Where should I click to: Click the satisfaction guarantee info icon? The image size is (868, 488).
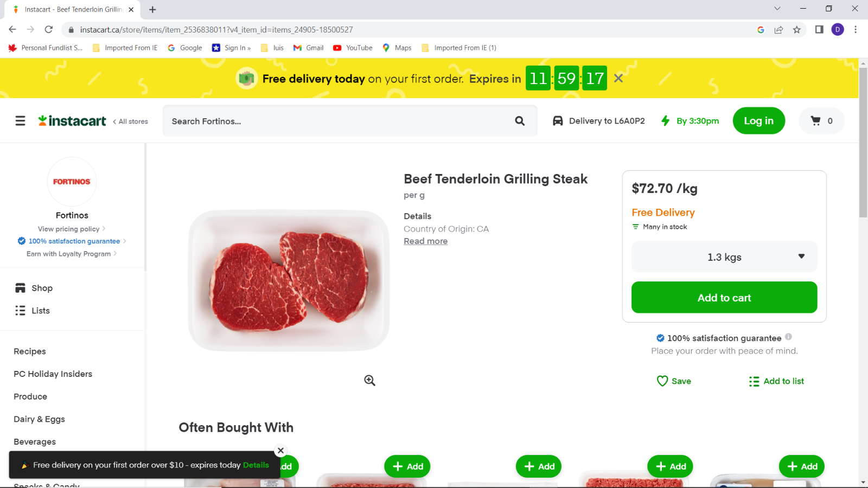pyautogui.click(x=788, y=337)
